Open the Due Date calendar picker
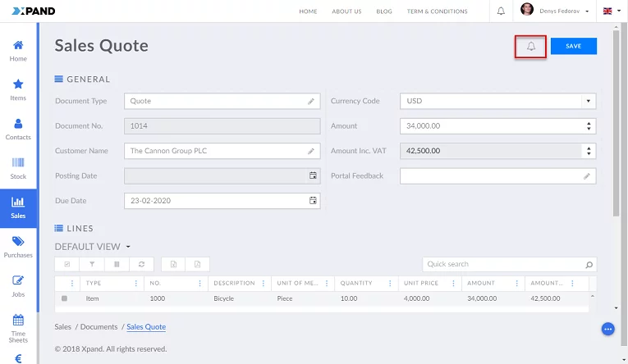Image resolution: width=628 pixels, height=364 pixels. click(x=313, y=201)
